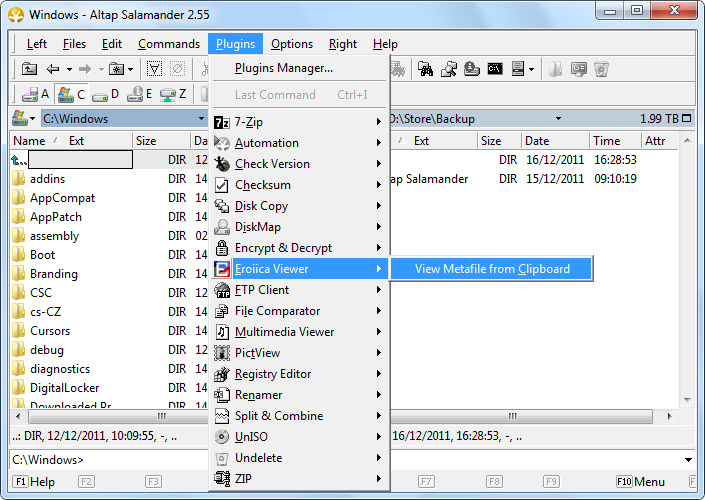This screenshot has height=500, width=705.
Task: Open the Files menu
Action: [x=74, y=44]
